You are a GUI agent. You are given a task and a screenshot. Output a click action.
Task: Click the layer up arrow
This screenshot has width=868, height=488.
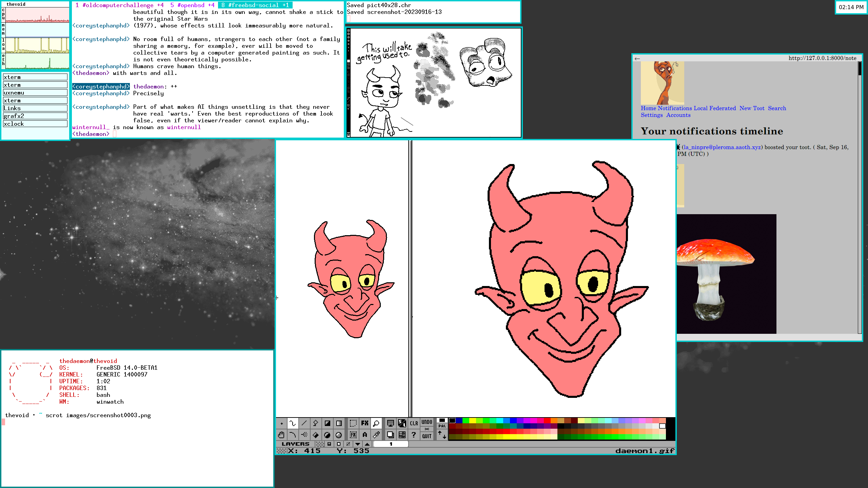pyautogui.click(x=367, y=444)
